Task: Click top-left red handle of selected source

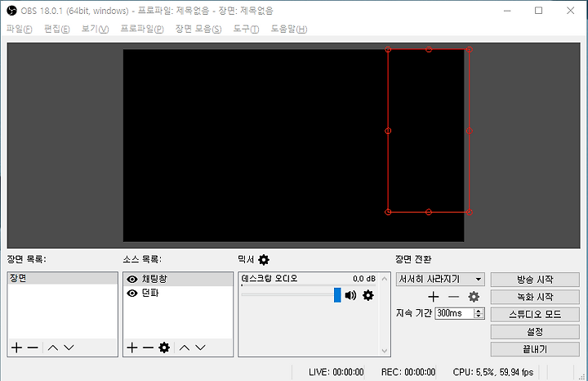Action: pos(388,50)
